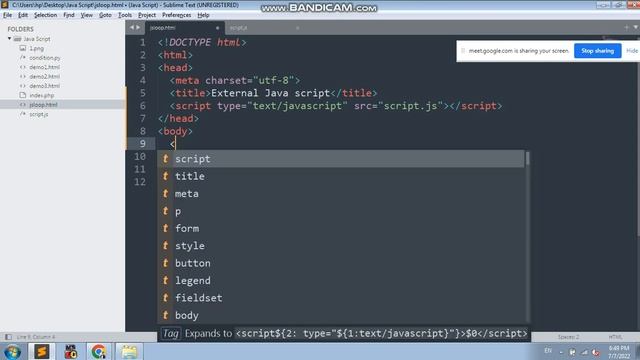The width and height of the screenshot is (640, 360).
Task: Open index.php in sidebar
Action: click(x=42, y=95)
